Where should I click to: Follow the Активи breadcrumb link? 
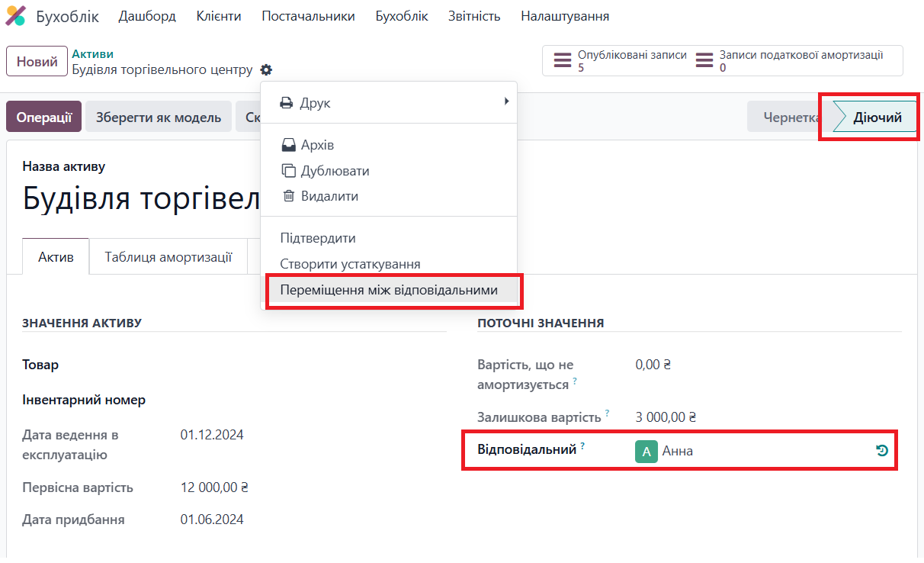coord(93,54)
